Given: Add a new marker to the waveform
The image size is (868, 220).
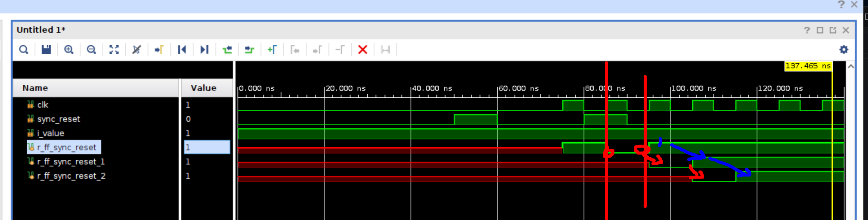Looking at the screenshot, I should point(272,50).
